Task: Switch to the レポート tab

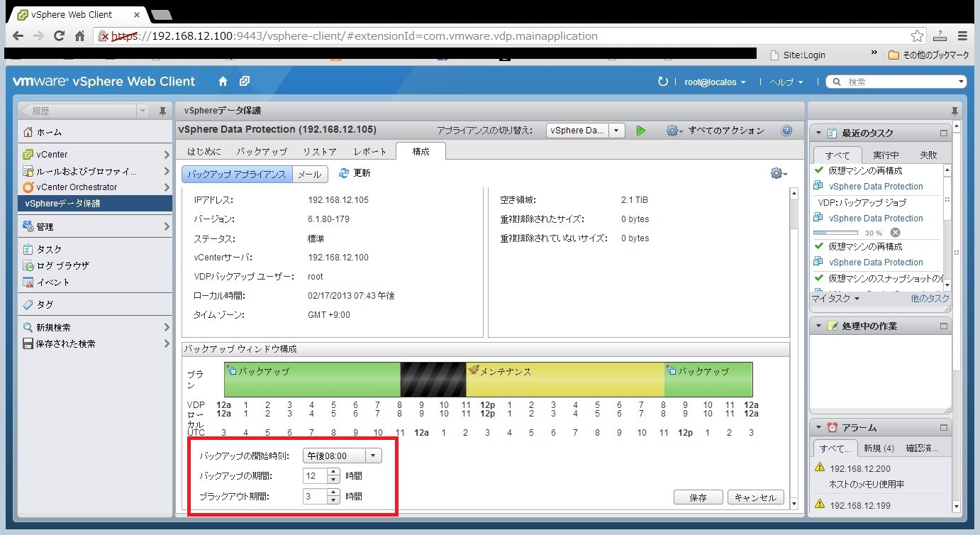Action: (x=370, y=152)
